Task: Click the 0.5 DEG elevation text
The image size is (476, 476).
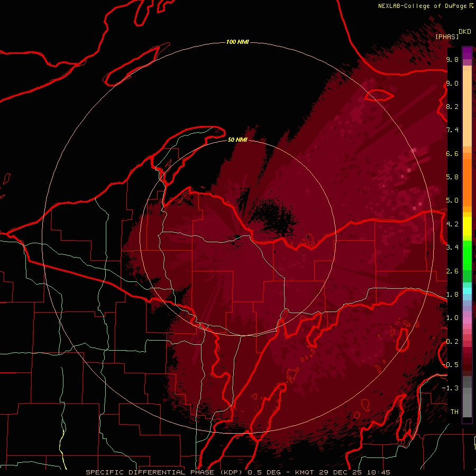Action: (x=264, y=472)
